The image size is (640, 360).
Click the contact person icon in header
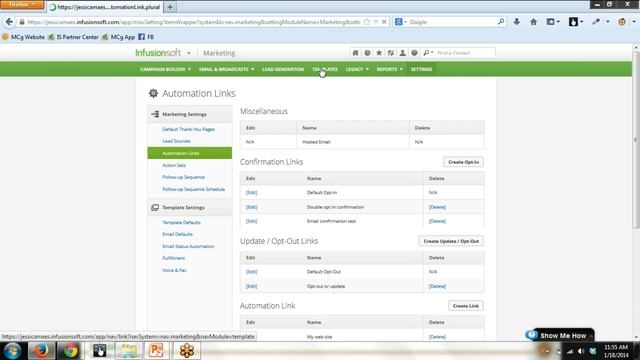point(402,53)
